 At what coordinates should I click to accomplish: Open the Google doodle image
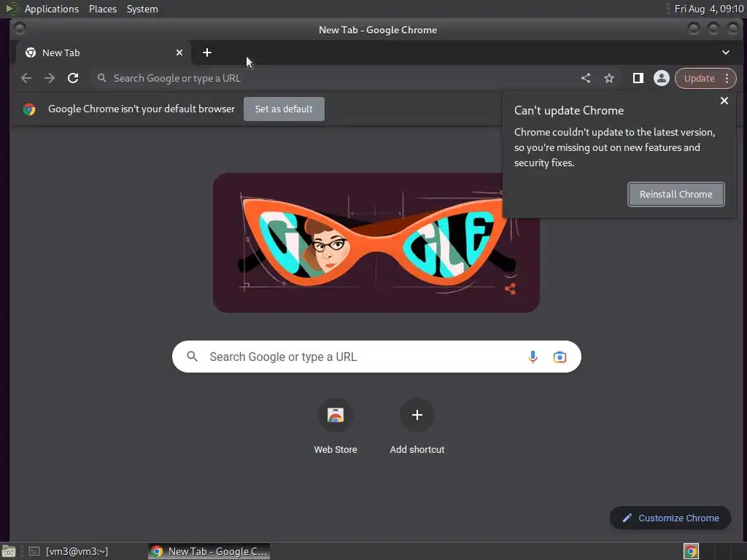point(376,242)
